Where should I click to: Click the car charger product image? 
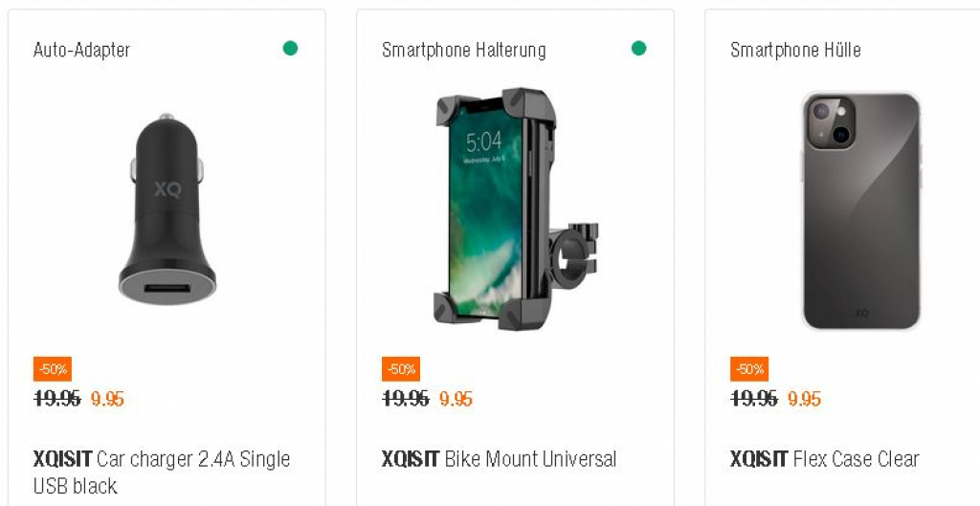point(167,209)
